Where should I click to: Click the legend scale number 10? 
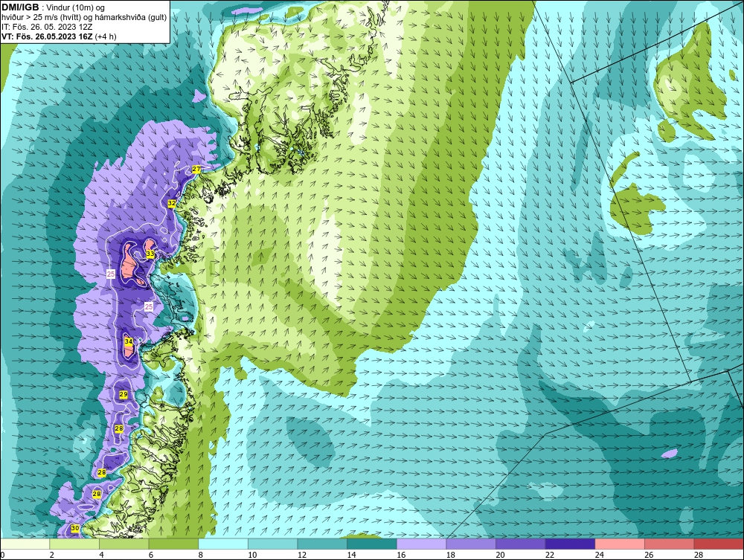pos(252,555)
